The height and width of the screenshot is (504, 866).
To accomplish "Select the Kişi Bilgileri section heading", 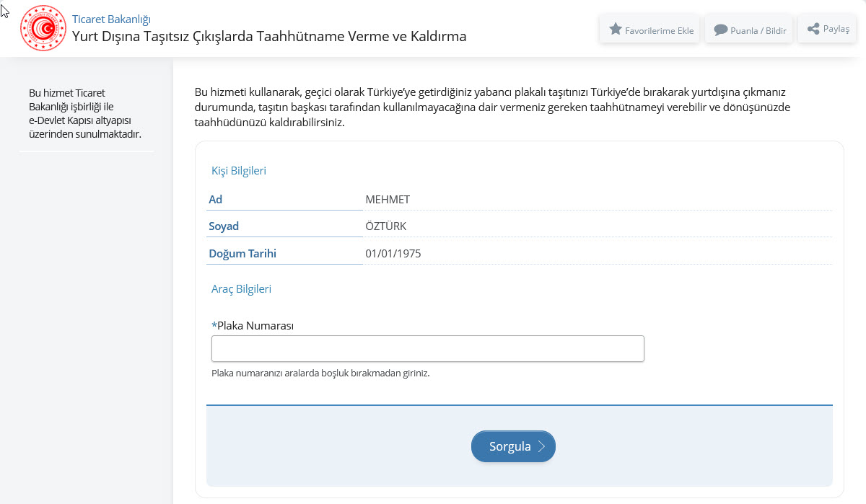I will click(x=239, y=171).
